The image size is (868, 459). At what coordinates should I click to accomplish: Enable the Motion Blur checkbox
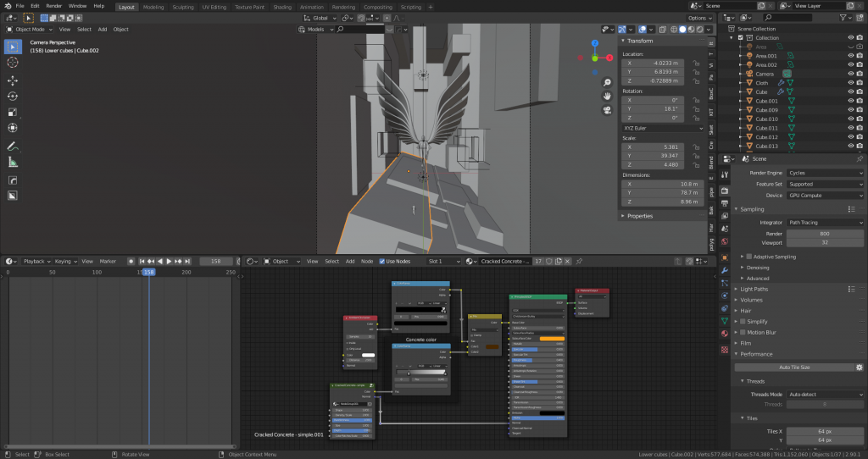[x=743, y=332]
